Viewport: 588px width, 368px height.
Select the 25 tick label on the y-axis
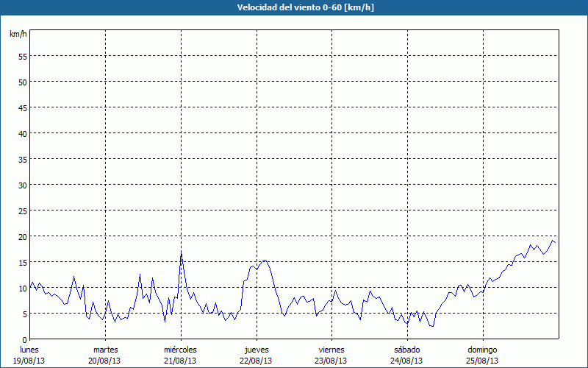tap(22, 210)
